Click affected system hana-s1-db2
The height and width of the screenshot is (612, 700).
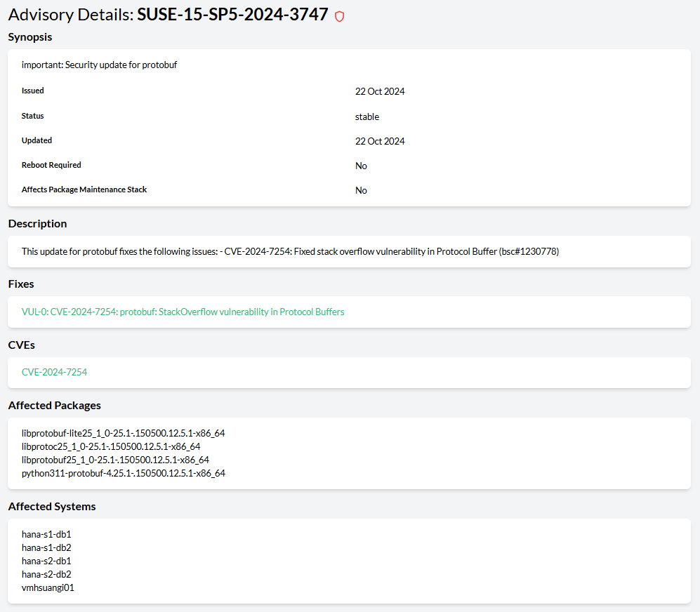[46, 547]
